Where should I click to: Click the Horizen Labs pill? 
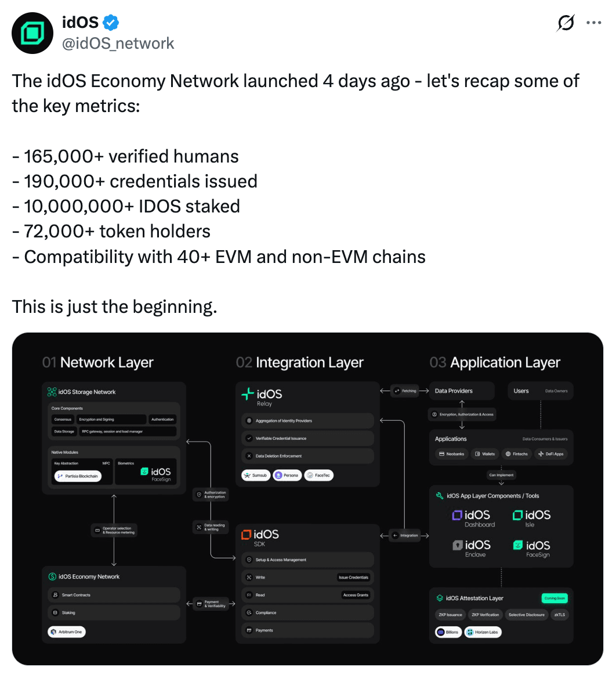483,632
